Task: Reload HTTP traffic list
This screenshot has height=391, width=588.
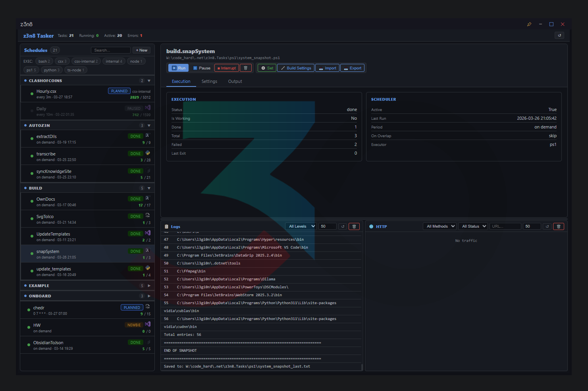Action: 547,226
